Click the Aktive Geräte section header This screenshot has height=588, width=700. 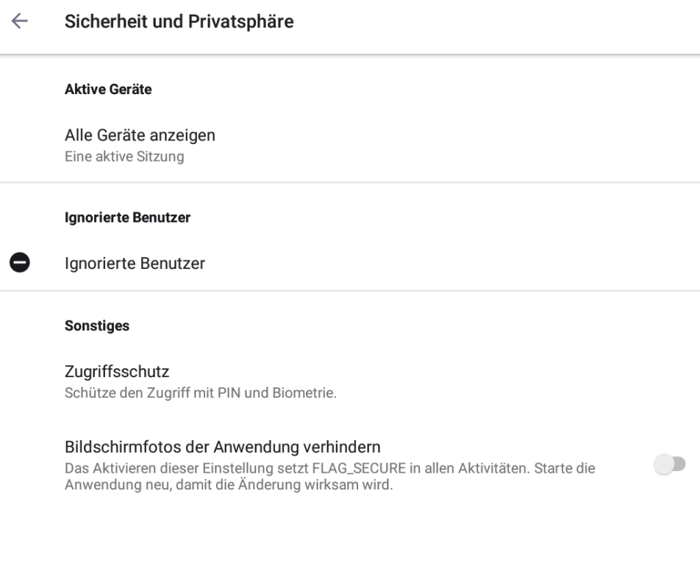coord(108,90)
